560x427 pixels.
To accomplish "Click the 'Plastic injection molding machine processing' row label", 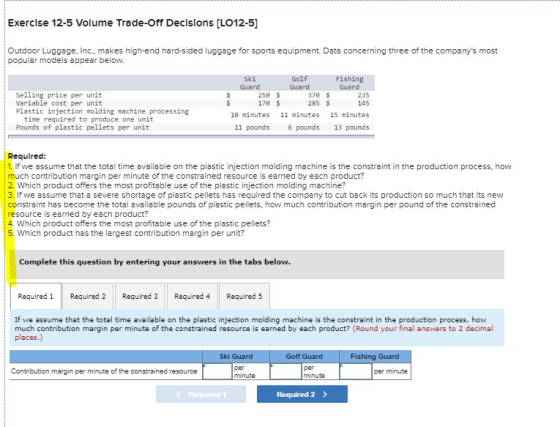I will (x=102, y=115).
